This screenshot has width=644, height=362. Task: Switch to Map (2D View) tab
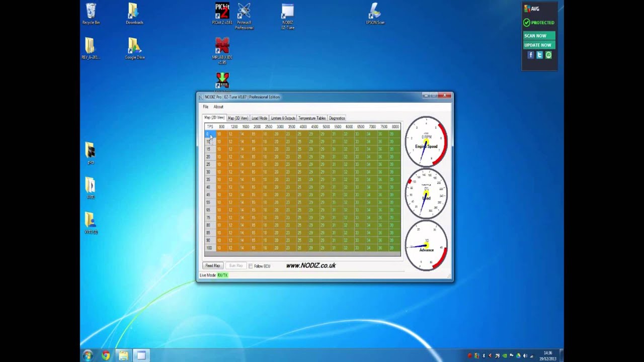214,118
